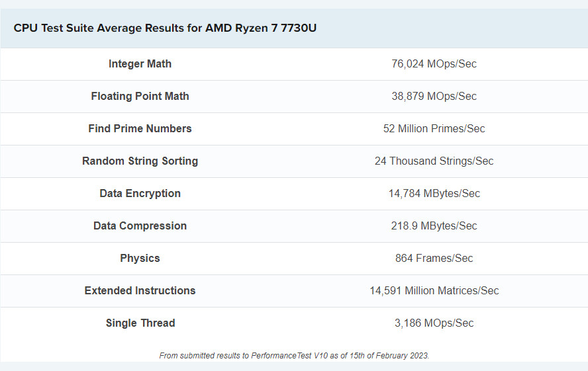588x371 pixels.
Task: Click the Floating Point Math label
Action: tap(140, 97)
